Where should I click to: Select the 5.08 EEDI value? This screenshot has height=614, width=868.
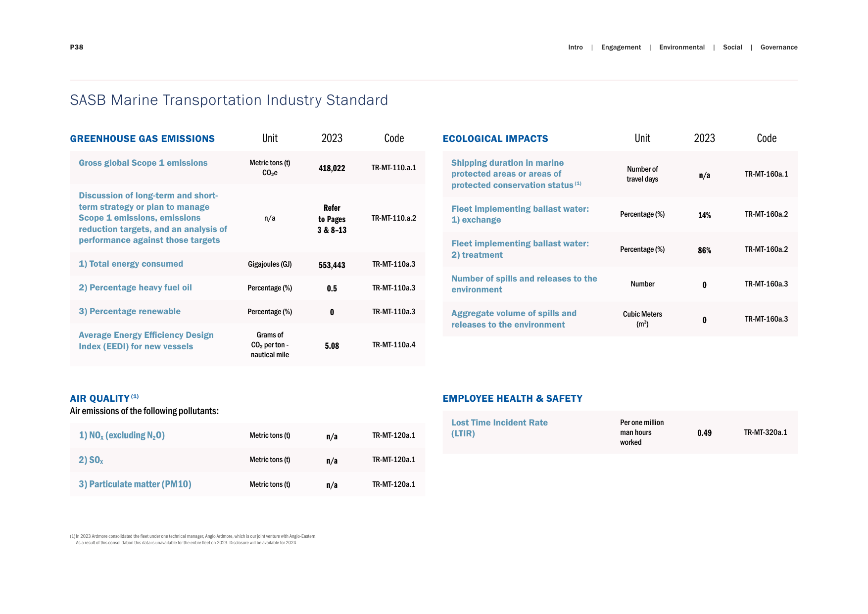[332, 346]
